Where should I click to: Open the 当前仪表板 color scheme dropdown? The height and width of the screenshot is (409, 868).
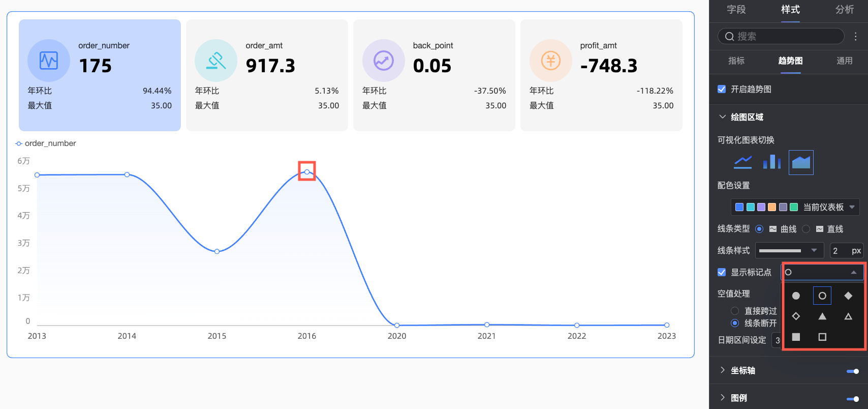point(795,207)
